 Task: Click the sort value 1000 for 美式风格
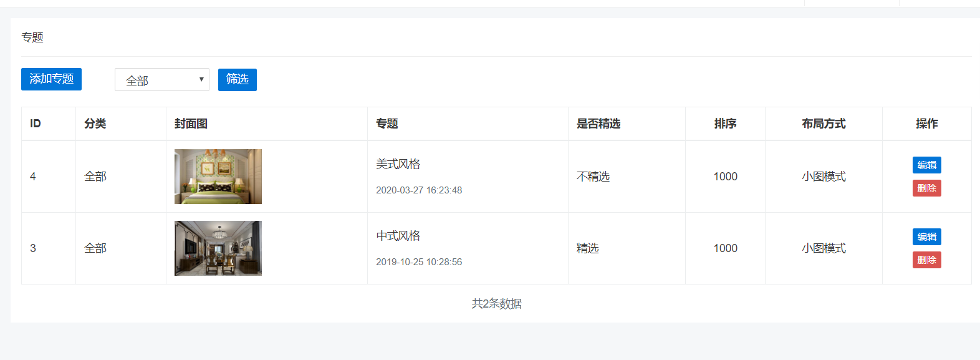pyautogui.click(x=726, y=177)
